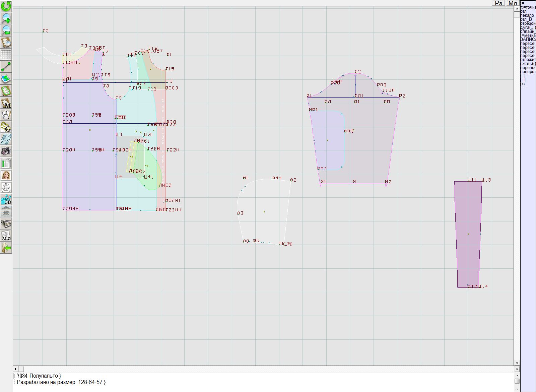Click the camera snapshot icon
Screen dimensions: 536x392
[x=6, y=151]
